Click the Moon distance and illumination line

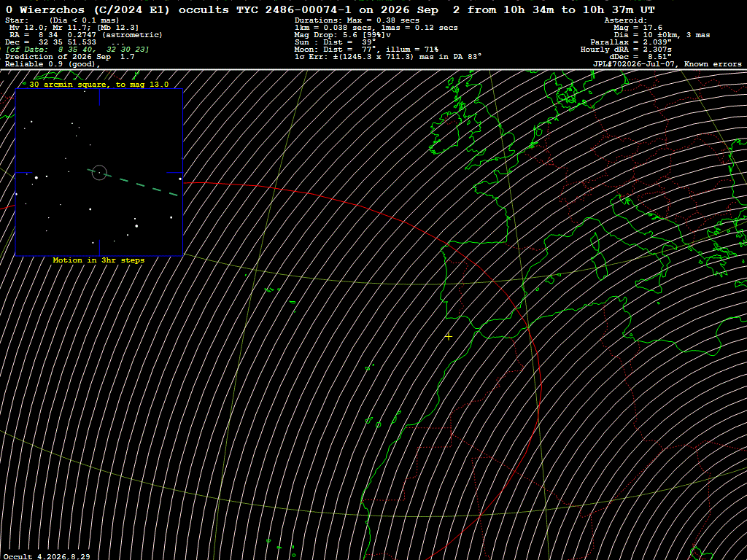(x=366, y=50)
